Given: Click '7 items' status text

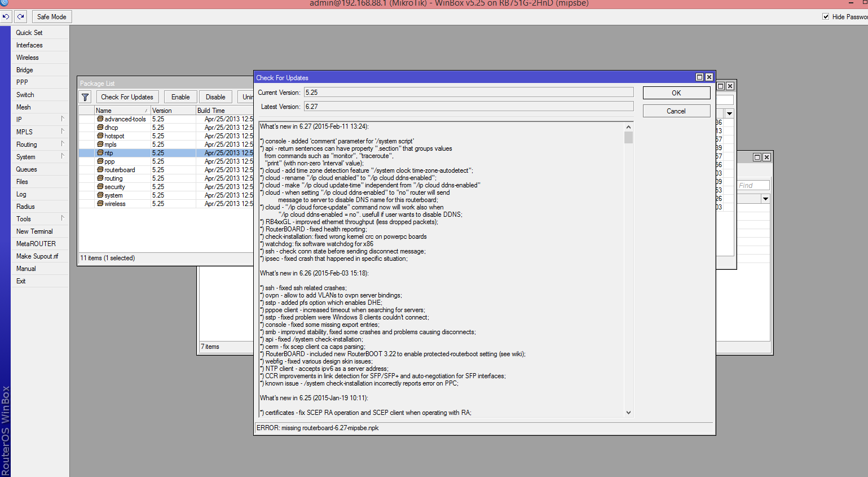Looking at the screenshot, I should coord(210,347).
